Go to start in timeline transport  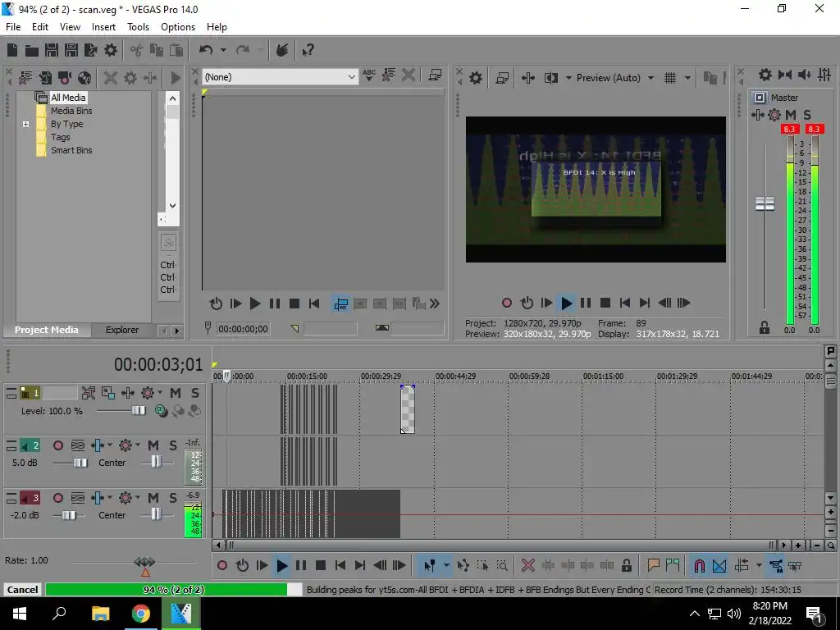[340, 565]
